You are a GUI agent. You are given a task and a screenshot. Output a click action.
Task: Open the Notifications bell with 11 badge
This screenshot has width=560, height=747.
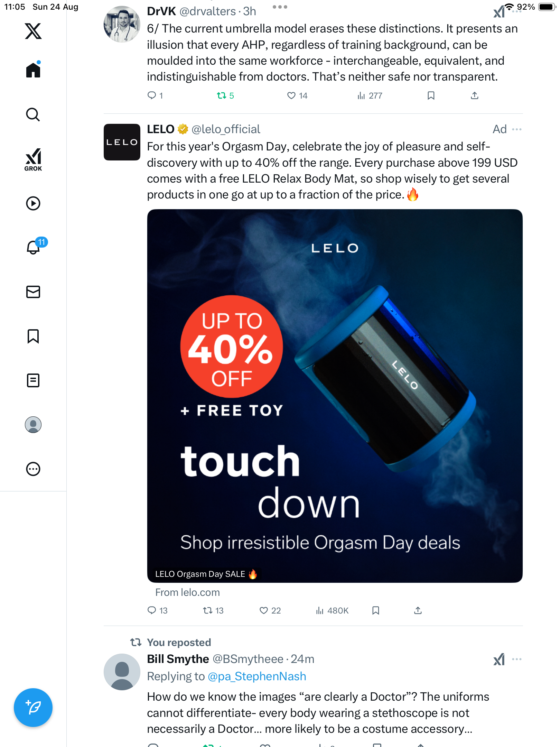point(33,247)
